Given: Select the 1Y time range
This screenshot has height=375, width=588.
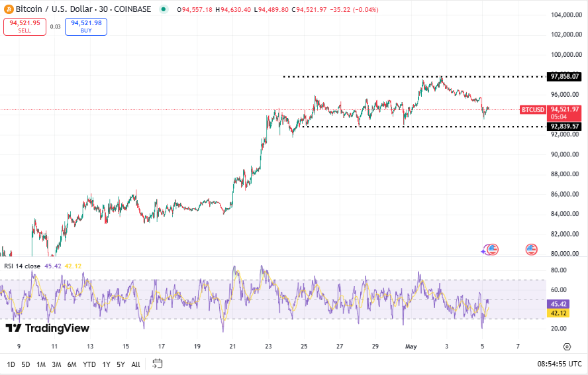Looking at the screenshot, I should 106,364.
